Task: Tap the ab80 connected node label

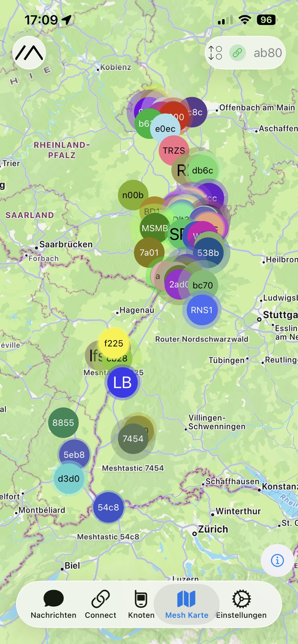Action: coord(267,53)
